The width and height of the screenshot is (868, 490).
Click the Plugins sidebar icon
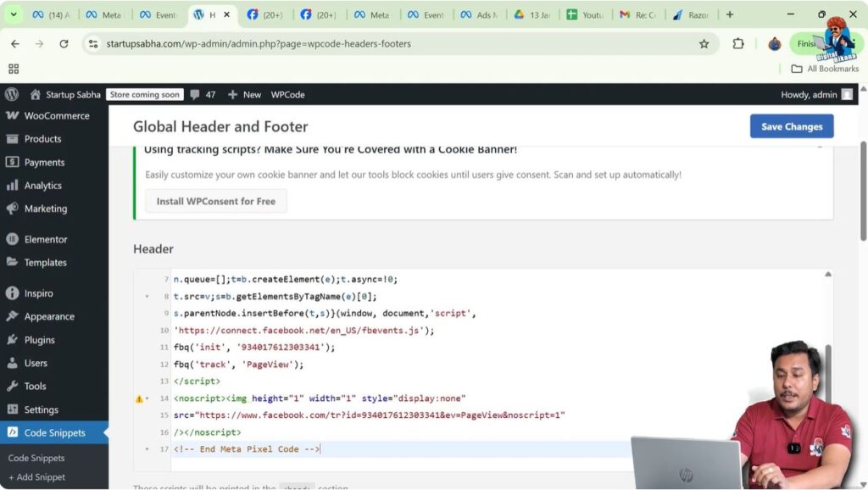click(x=12, y=339)
